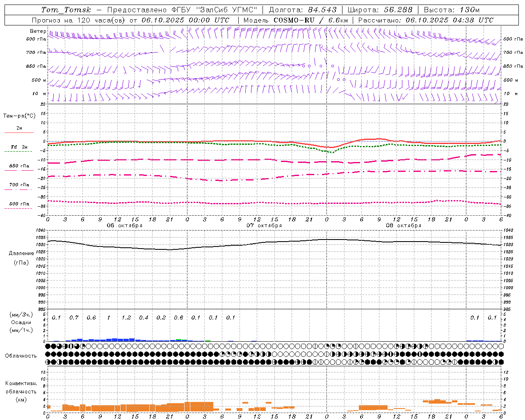Click the 850 гПа temperature legend entry
The width and height of the screenshot is (525, 420).
(x=19, y=166)
